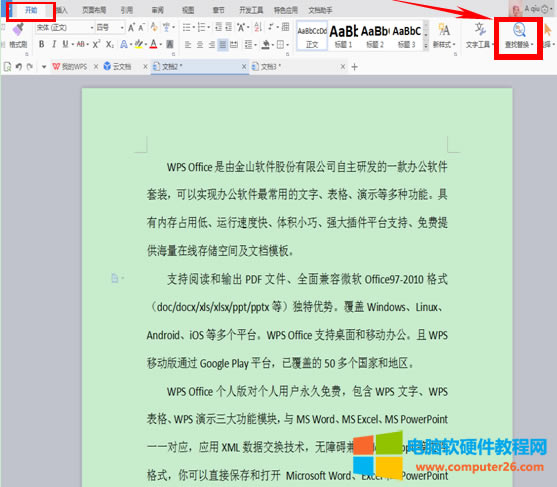557x487 pixels.
Task: Expand the line spacing dropdown arrow
Action: (256, 45)
